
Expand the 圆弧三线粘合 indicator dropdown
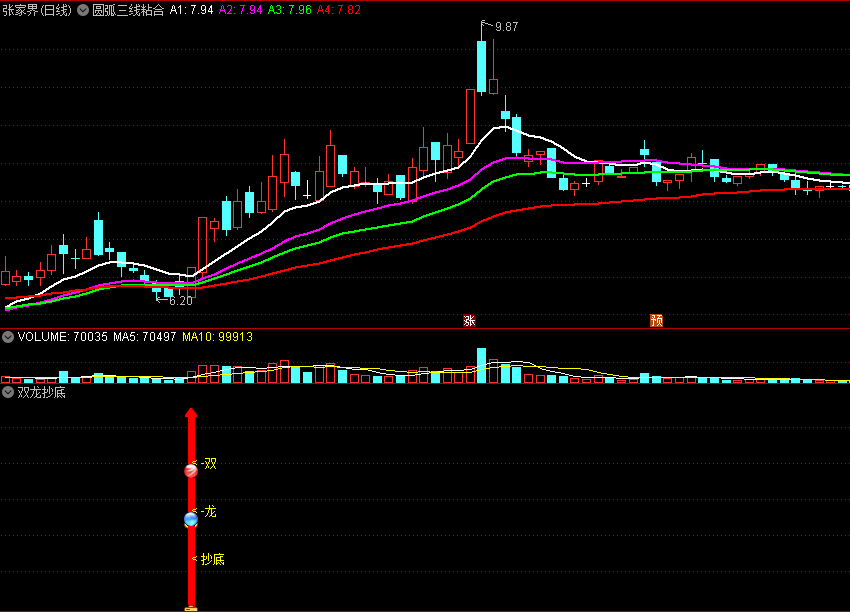[83, 10]
